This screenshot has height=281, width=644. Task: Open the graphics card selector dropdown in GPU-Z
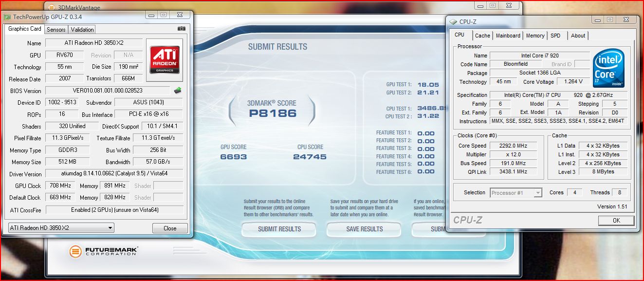point(62,227)
